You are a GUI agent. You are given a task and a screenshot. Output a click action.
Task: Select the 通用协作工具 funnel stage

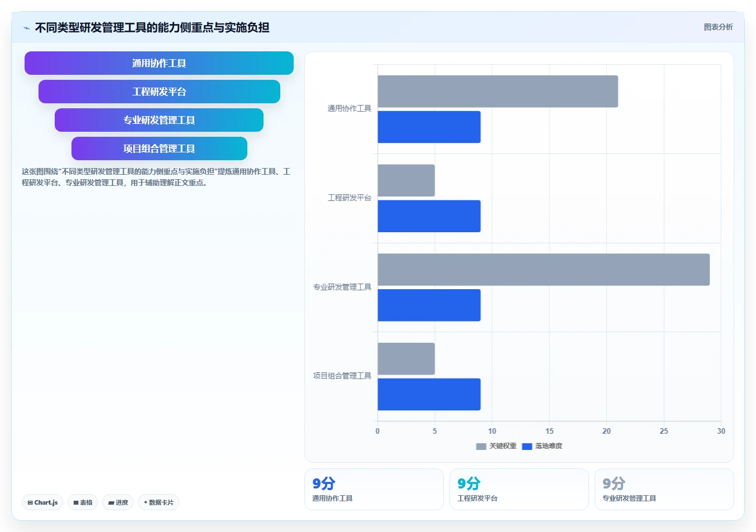[159, 63]
